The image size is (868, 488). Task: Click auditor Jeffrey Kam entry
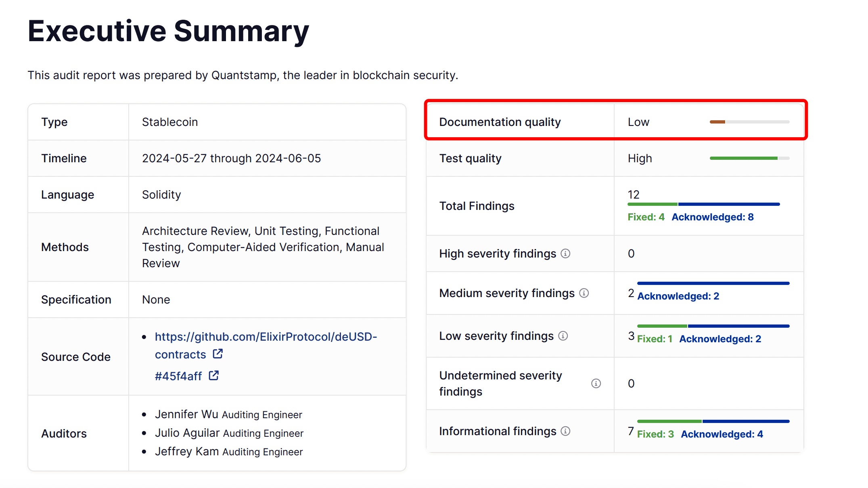229,452
